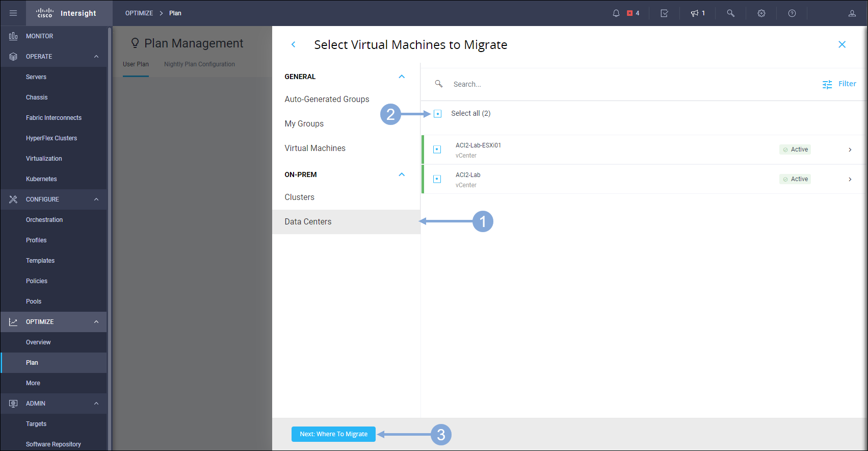Click the top bar search icon
Viewport: 868px width, 451px height.
(730, 13)
